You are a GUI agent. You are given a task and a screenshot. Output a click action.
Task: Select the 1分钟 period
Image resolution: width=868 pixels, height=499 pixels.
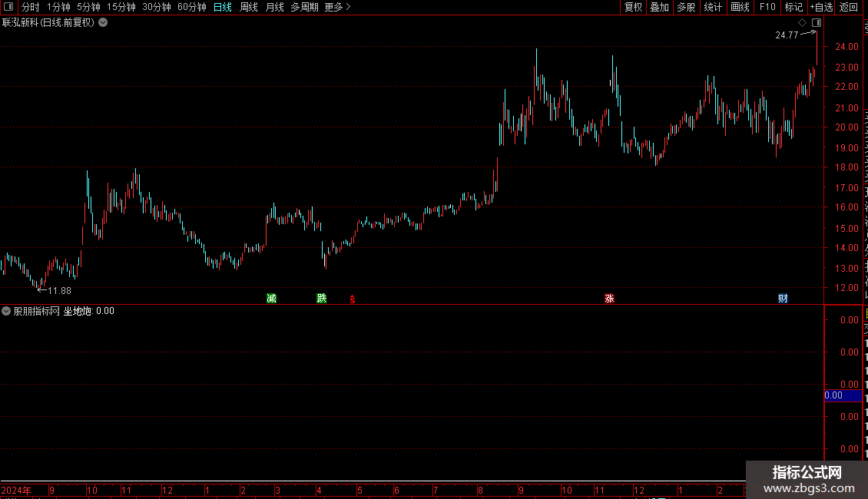[58, 7]
